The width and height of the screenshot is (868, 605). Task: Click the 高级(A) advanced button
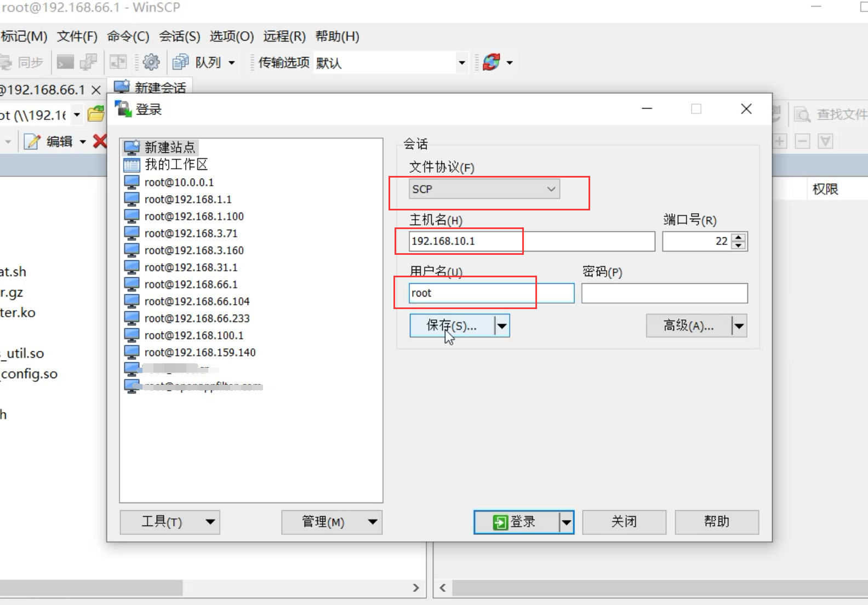click(x=689, y=326)
